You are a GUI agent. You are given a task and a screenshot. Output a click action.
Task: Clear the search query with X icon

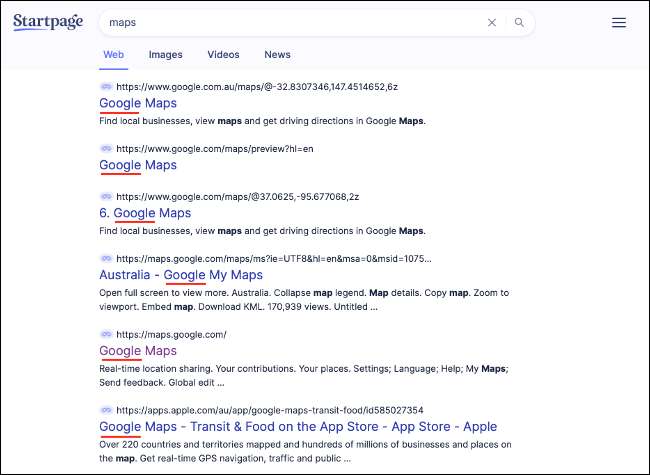click(x=491, y=22)
